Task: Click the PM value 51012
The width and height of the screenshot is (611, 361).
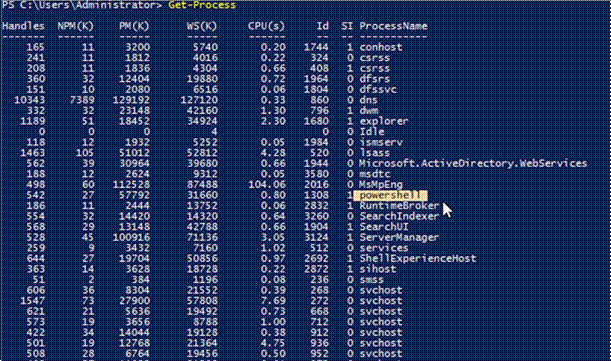Action: coord(134,153)
